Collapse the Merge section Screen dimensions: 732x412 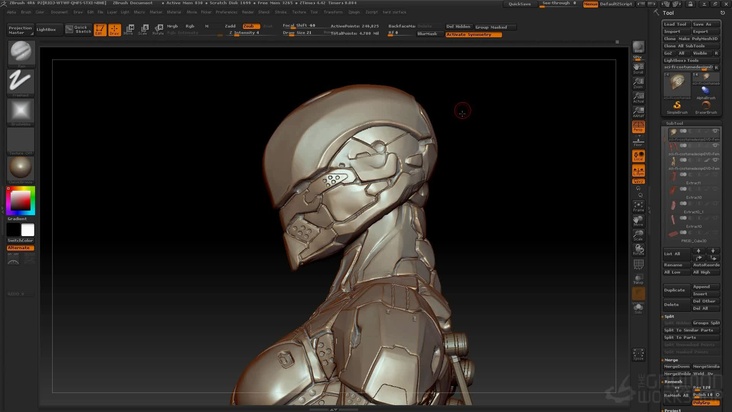[x=671, y=360]
